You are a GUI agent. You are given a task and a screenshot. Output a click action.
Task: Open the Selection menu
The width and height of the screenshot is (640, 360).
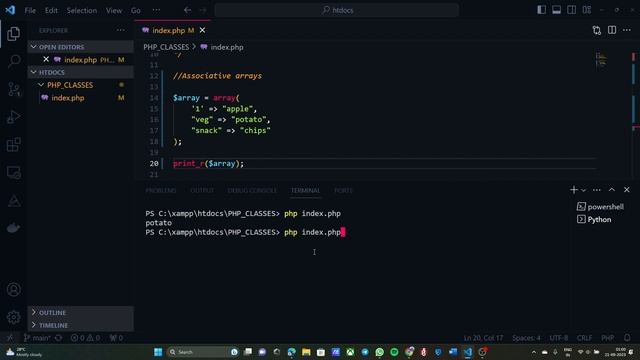[82, 10]
